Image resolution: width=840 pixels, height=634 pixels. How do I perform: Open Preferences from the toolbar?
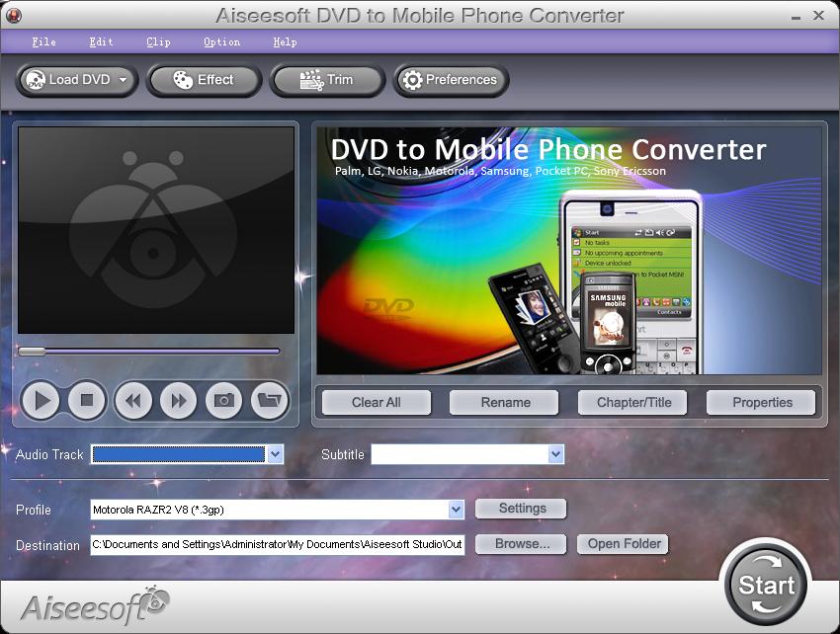point(451,80)
